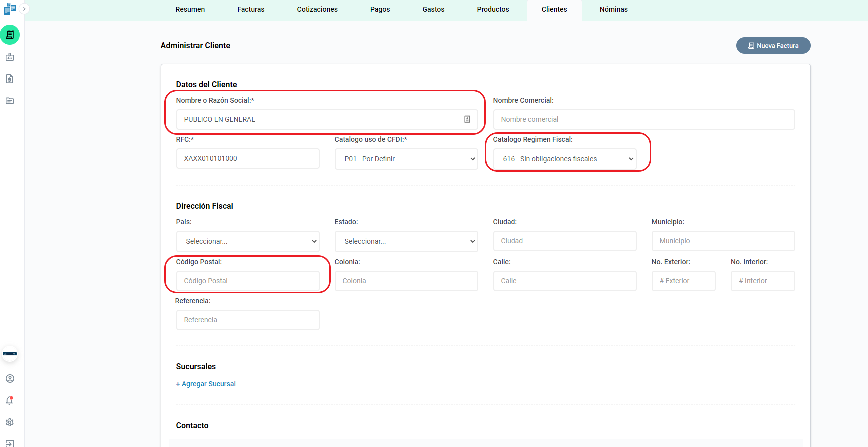Click the Nombre Comercial input field
The image size is (868, 447).
tap(644, 119)
